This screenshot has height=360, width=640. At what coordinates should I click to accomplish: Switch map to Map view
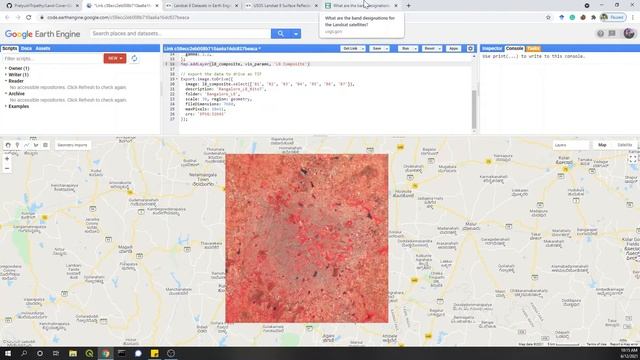(602, 145)
